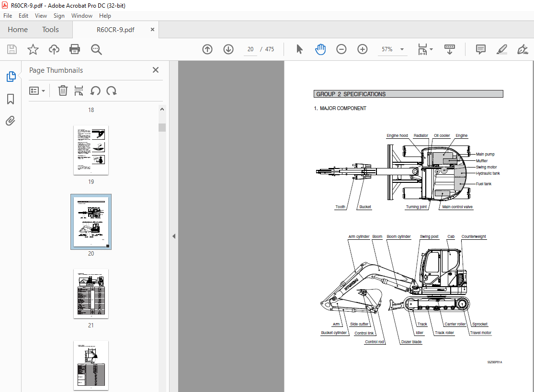
Task: Click the 'Fuel tank' label
Action: 484,184
